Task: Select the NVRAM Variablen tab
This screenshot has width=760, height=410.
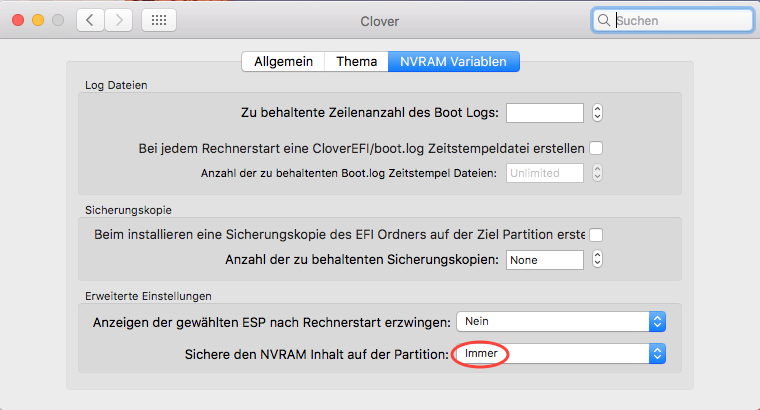Action: [453, 61]
